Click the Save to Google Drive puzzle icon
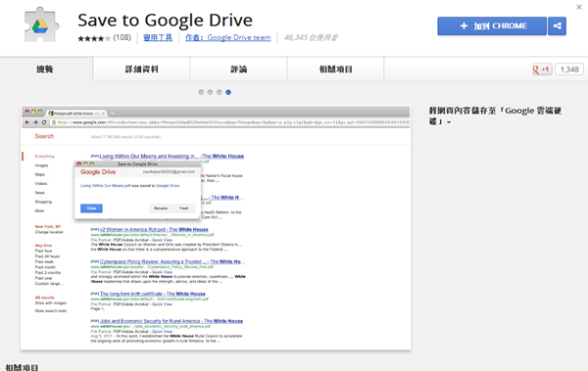 pyautogui.click(x=41, y=25)
